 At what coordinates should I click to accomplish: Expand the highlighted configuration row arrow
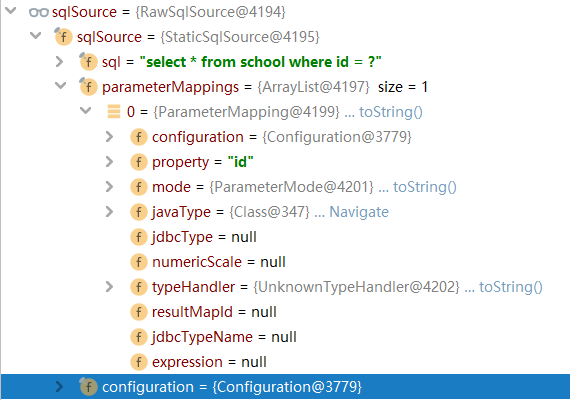(59, 387)
